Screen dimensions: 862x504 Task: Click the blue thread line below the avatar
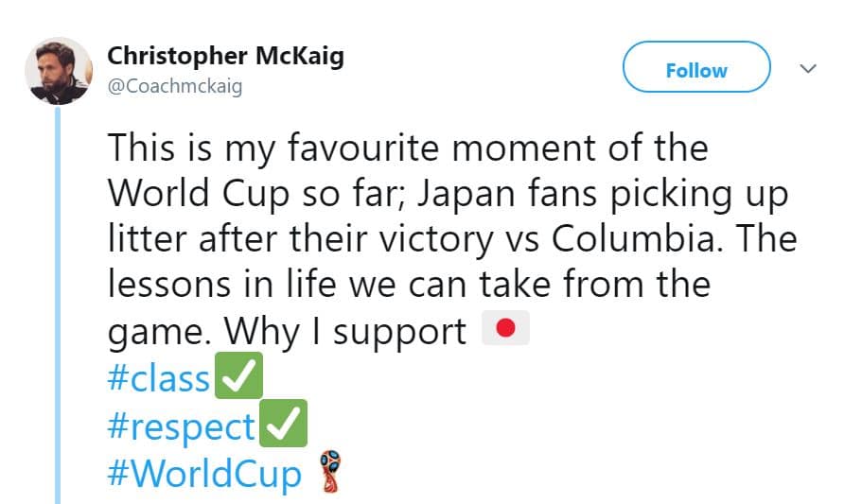[59, 303]
